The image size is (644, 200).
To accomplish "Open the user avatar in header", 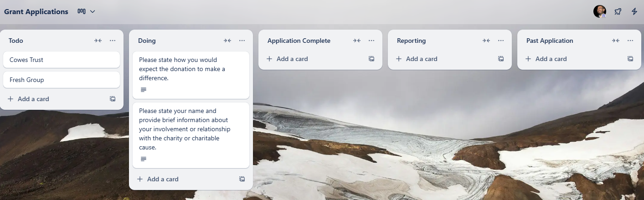I will [600, 11].
